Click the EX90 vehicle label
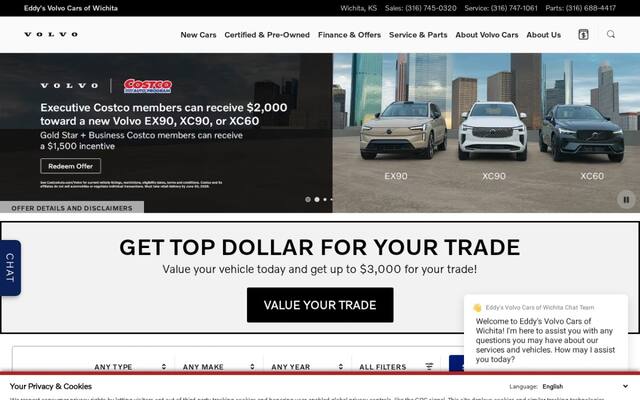The width and height of the screenshot is (640, 400). tap(396, 176)
